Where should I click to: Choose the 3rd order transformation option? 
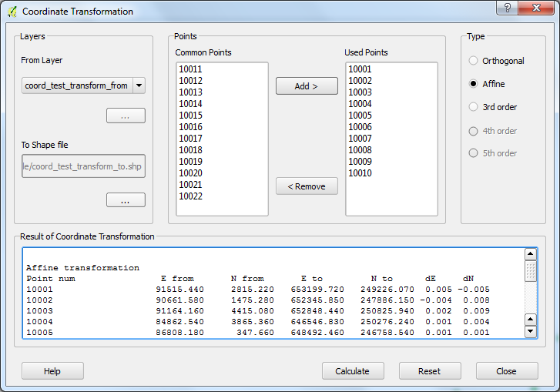(x=474, y=107)
